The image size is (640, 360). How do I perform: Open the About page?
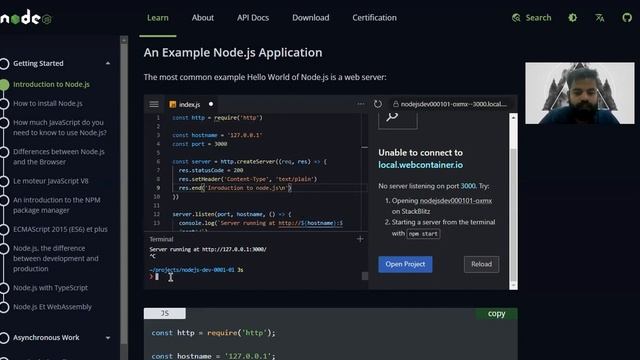(203, 18)
